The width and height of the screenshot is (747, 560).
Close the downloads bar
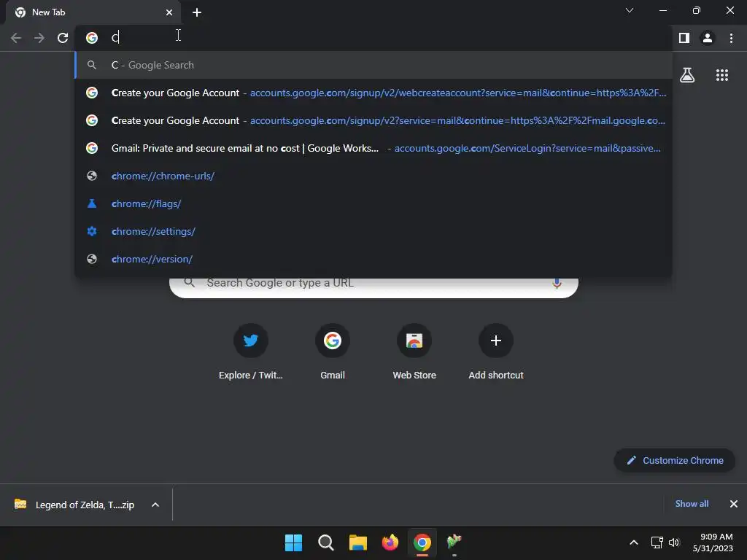[x=734, y=504]
